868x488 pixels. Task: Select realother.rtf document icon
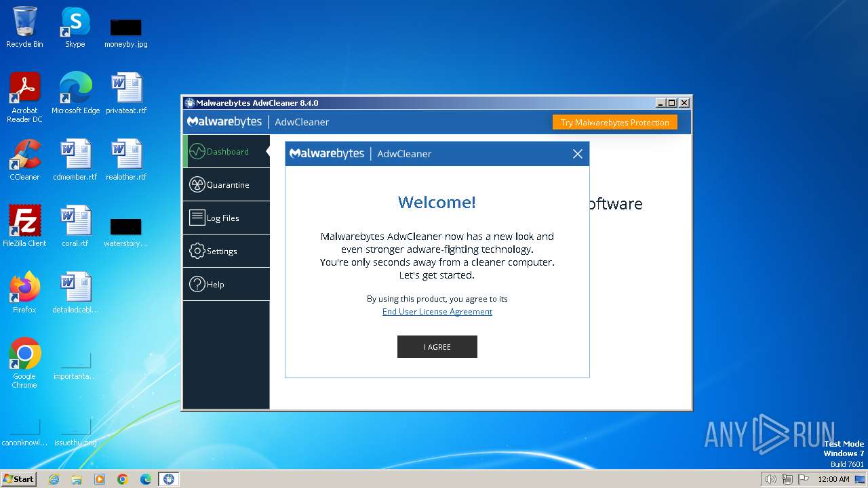click(126, 159)
